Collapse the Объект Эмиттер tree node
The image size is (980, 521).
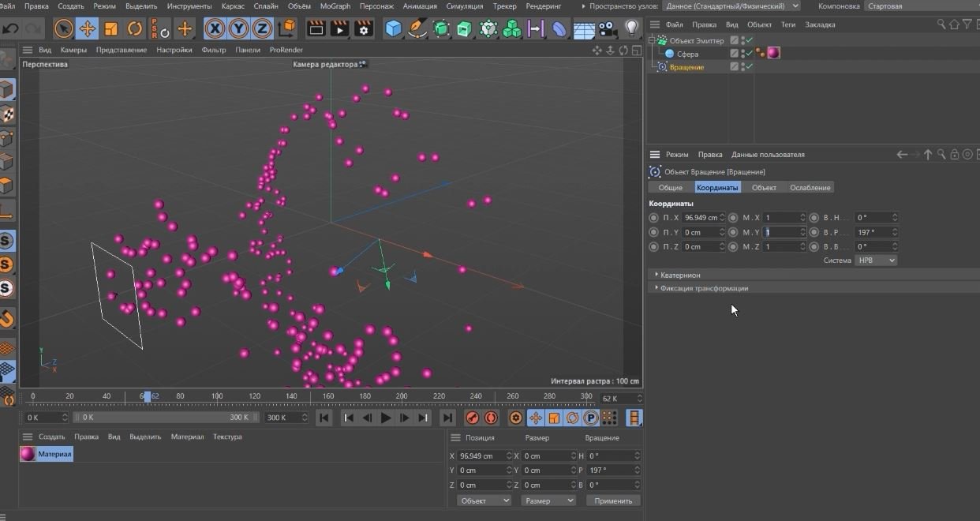(652, 39)
